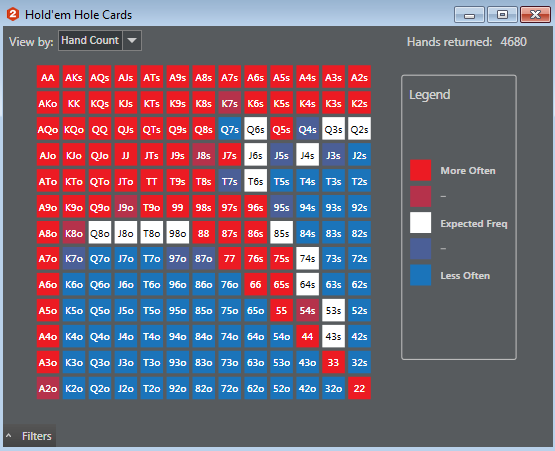This screenshot has height=451, width=555.
Task: Click the AKs hand cell
Action: tap(74, 77)
